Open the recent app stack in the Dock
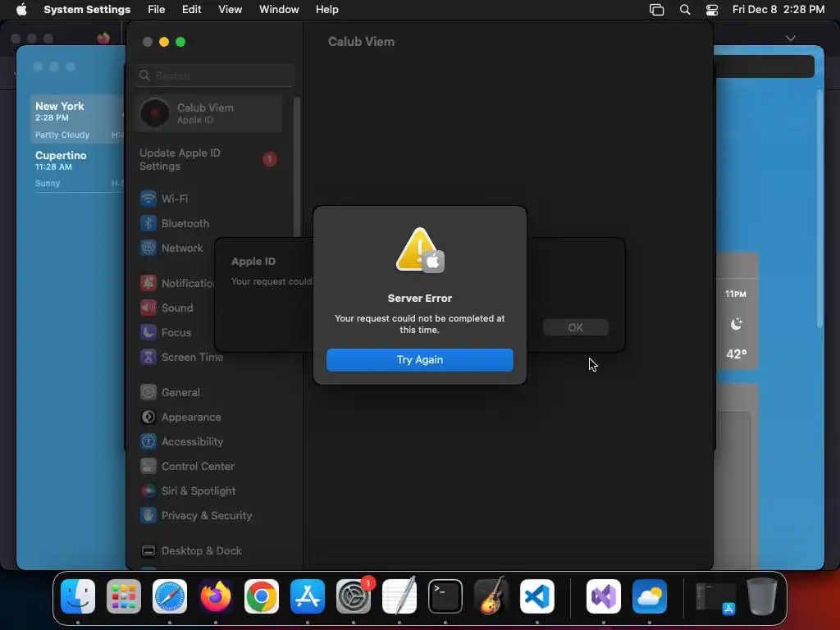840x630 pixels. pyautogui.click(x=715, y=598)
